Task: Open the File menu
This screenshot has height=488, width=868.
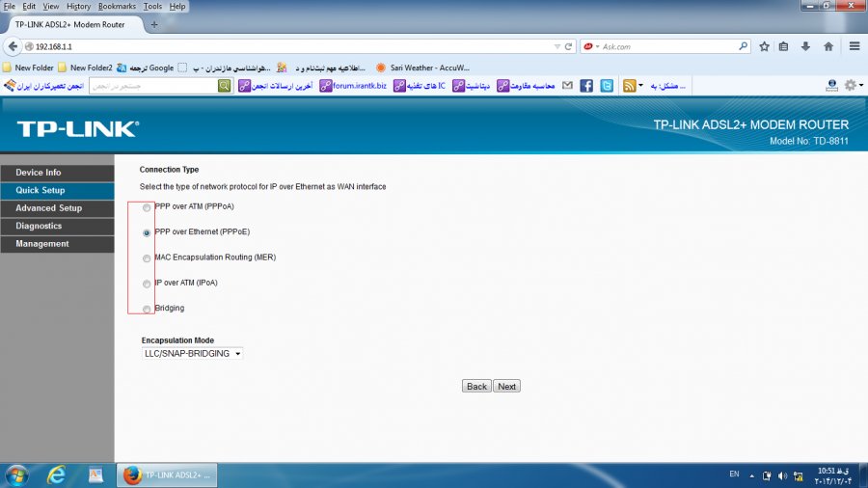Action: click(x=10, y=6)
